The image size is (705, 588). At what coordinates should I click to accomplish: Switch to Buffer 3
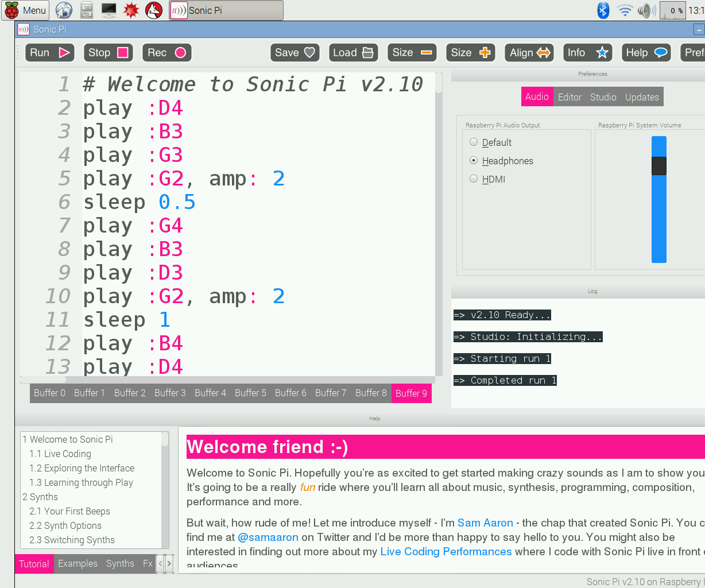coord(170,393)
